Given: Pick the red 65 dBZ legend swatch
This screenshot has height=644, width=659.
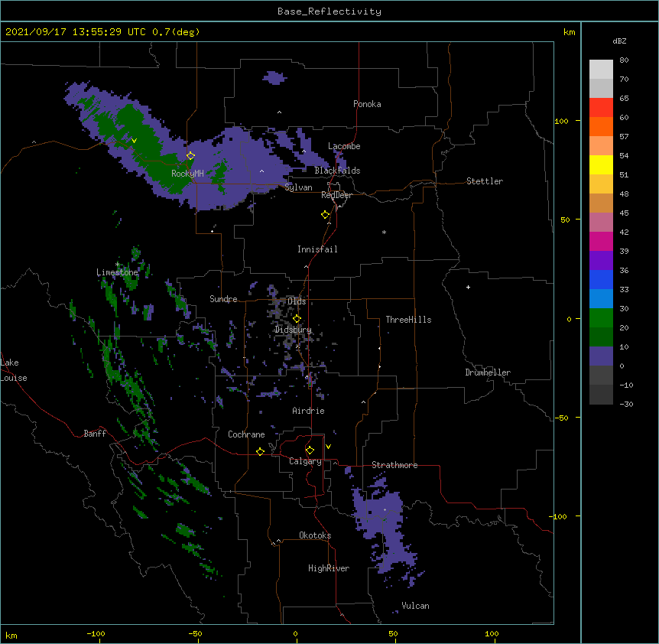Looking at the screenshot, I should point(601,107).
